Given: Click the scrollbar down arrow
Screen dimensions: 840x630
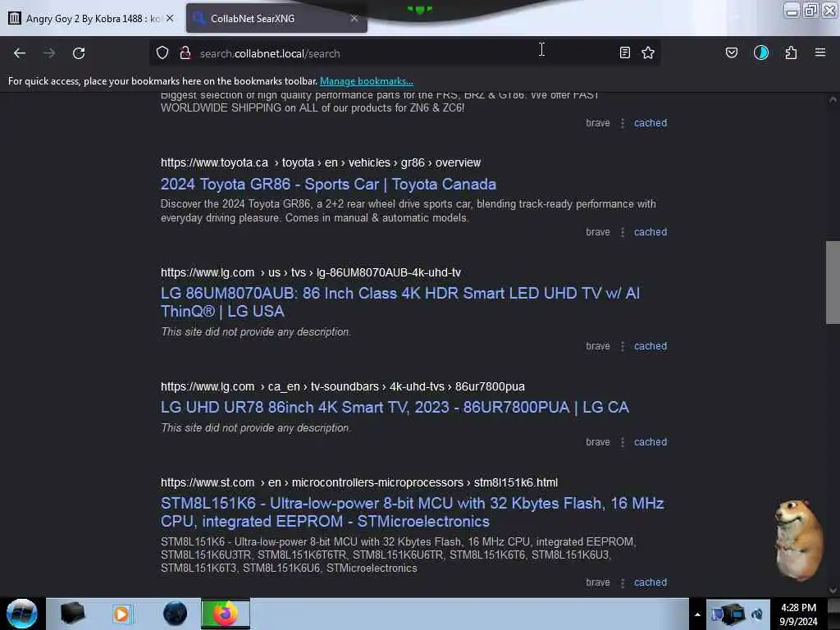Looking at the screenshot, I should pyautogui.click(x=833, y=591).
